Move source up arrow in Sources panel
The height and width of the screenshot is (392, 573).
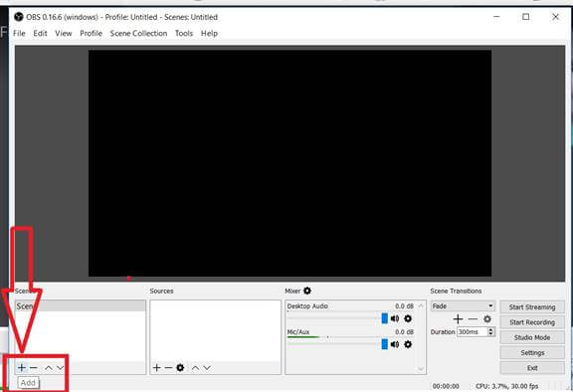(x=196, y=368)
